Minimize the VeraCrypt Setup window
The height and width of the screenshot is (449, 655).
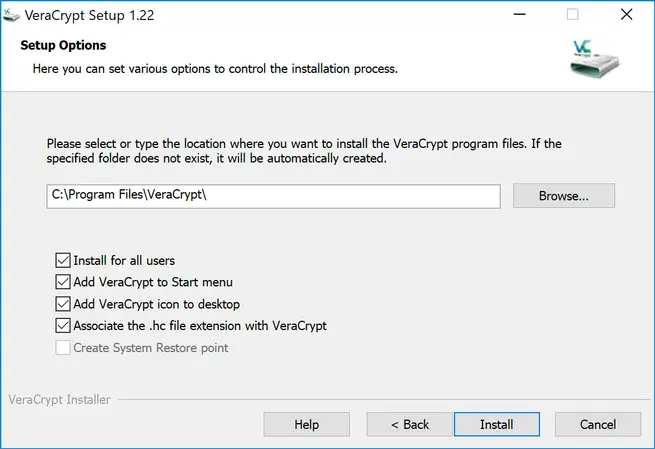coord(519,15)
